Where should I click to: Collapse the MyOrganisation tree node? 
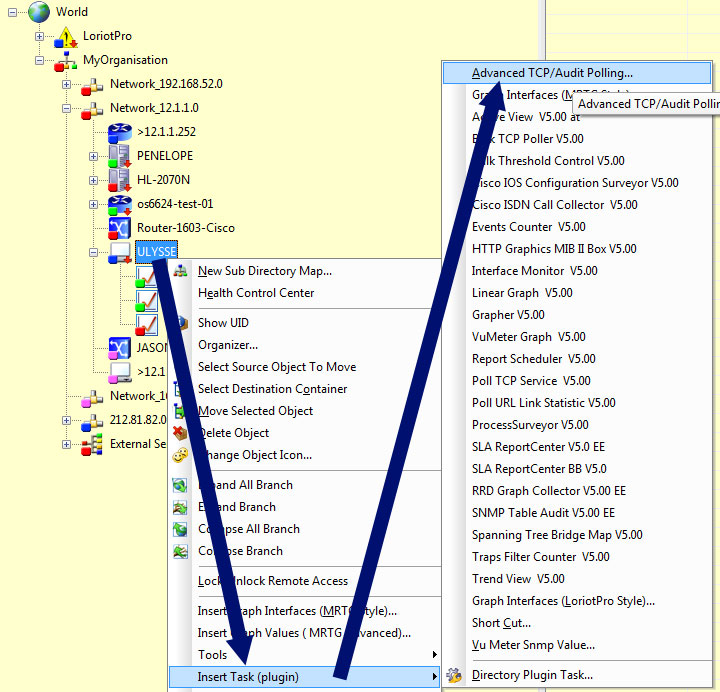click(39, 60)
